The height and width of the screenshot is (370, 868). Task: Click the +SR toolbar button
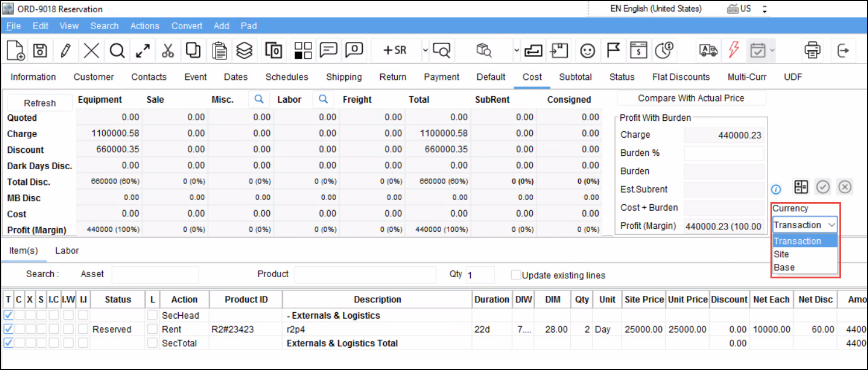395,51
